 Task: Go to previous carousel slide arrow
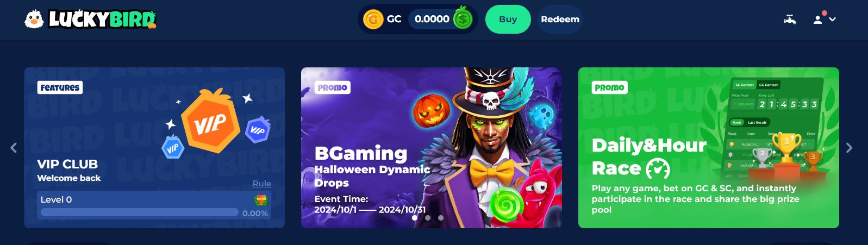coord(14,147)
